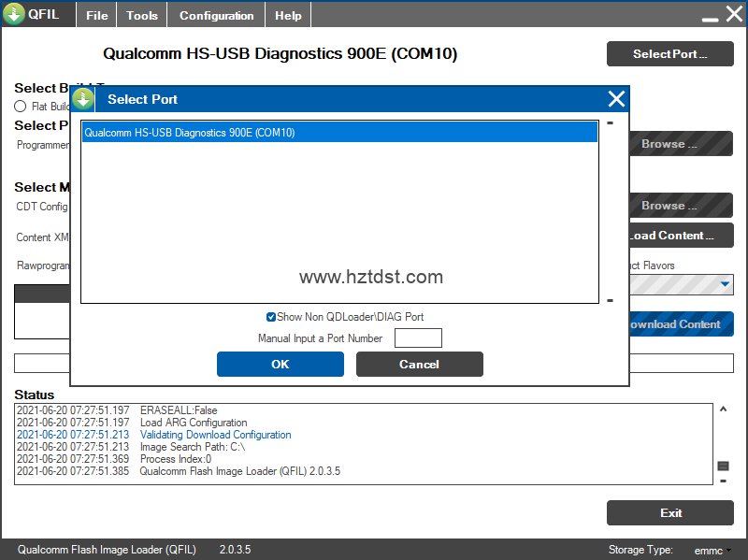Screen dimensions: 748x560
Task: Click the CDT Config Browse button
Action: coord(681,206)
